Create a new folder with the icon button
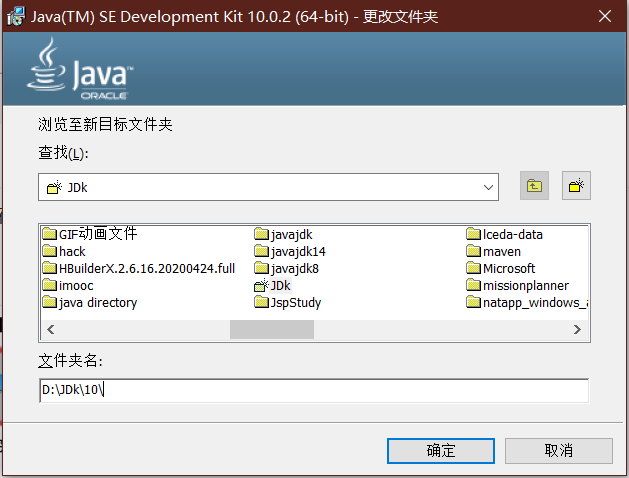The image size is (629, 478). pyautogui.click(x=576, y=186)
